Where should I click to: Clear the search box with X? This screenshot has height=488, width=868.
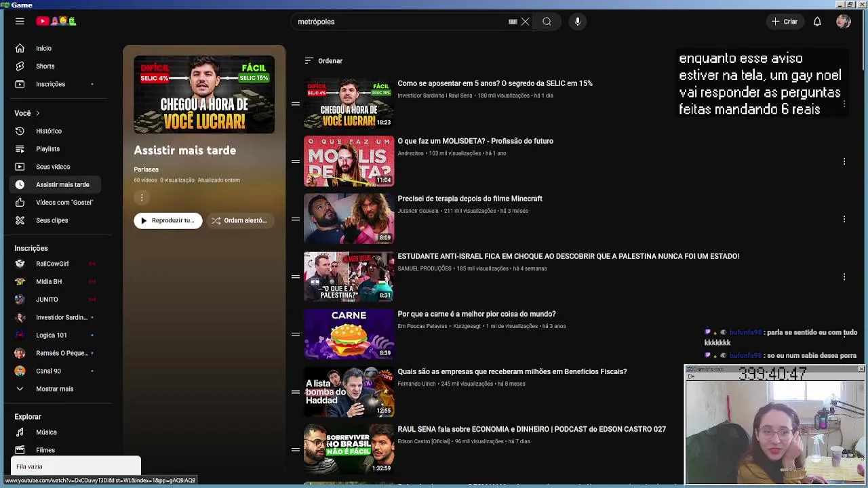pyautogui.click(x=525, y=22)
